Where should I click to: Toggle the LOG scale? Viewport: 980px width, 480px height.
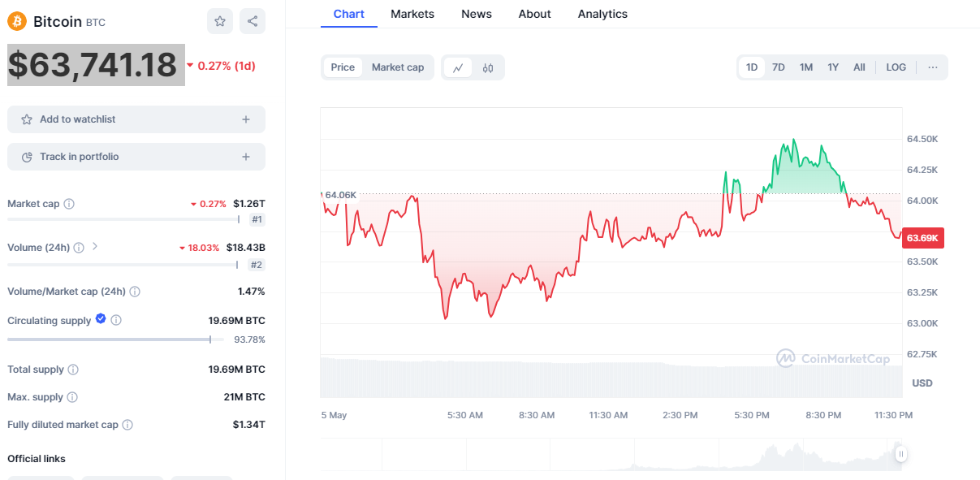[x=896, y=67]
